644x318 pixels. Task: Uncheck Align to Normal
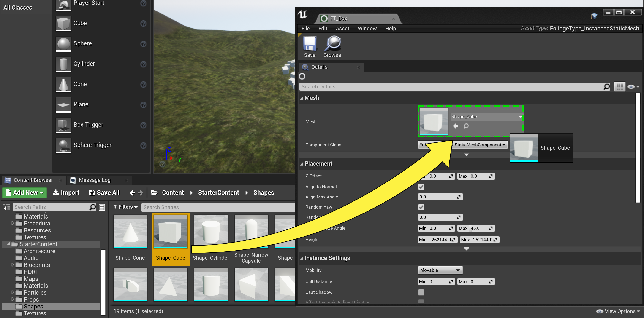(421, 187)
